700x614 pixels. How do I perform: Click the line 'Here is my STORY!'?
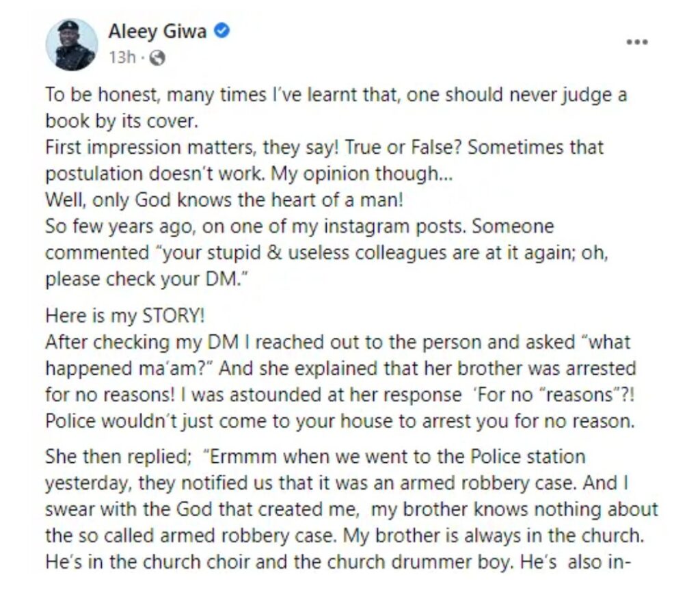(x=125, y=316)
